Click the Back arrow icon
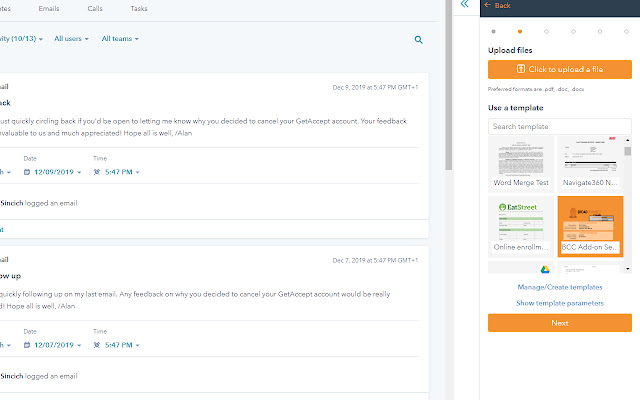The image size is (640, 400). 487,5
